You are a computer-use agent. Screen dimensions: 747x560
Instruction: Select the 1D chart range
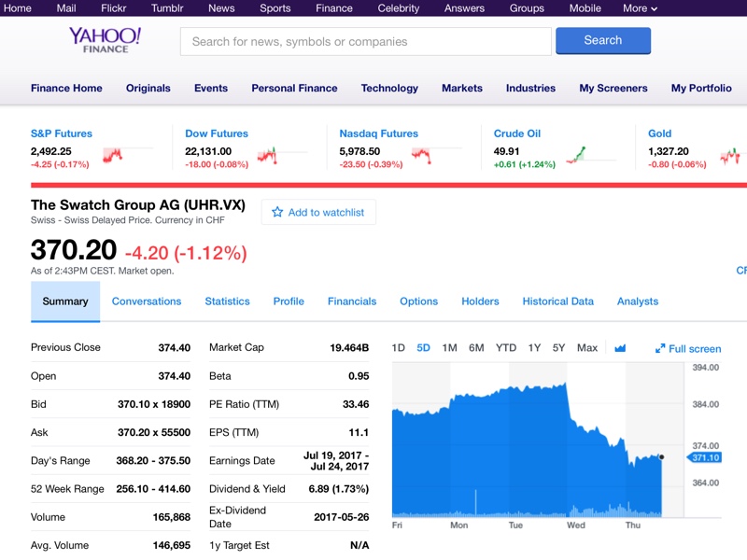coord(398,348)
